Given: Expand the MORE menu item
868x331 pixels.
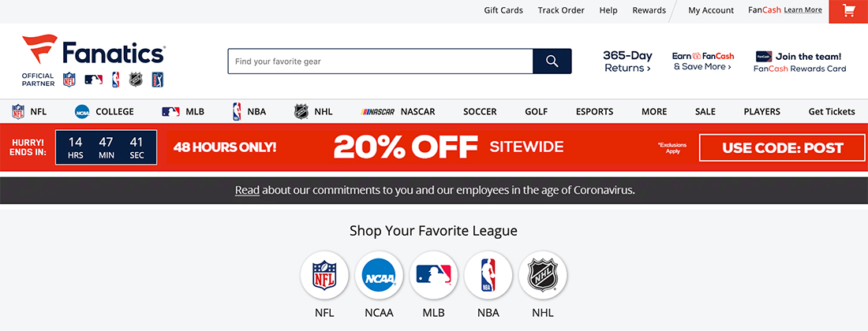Looking at the screenshot, I should point(654,112).
